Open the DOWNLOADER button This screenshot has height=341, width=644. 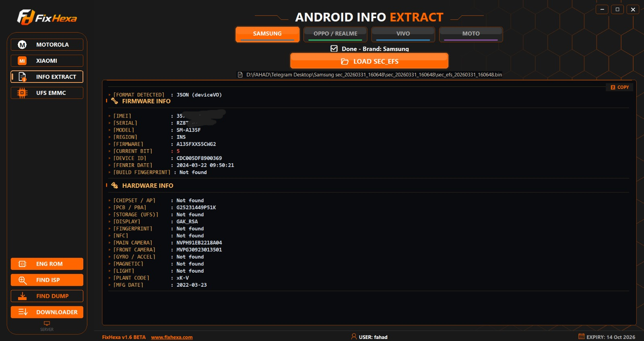click(x=47, y=312)
